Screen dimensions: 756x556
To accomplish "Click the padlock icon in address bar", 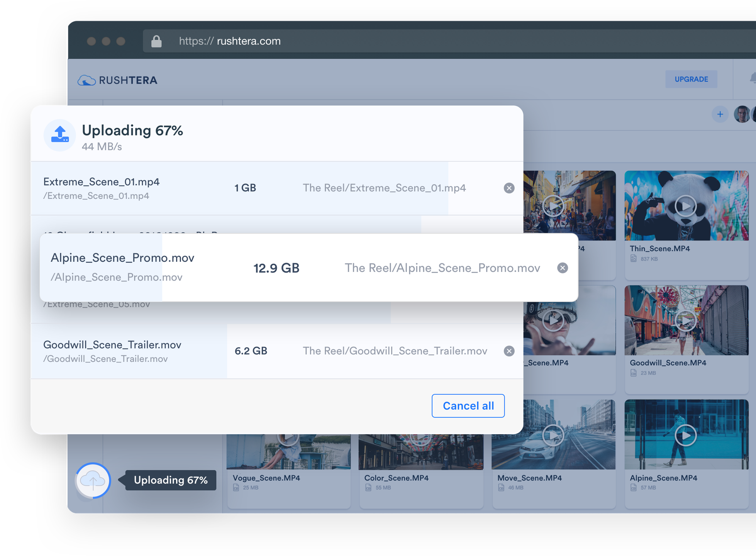I will [156, 41].
